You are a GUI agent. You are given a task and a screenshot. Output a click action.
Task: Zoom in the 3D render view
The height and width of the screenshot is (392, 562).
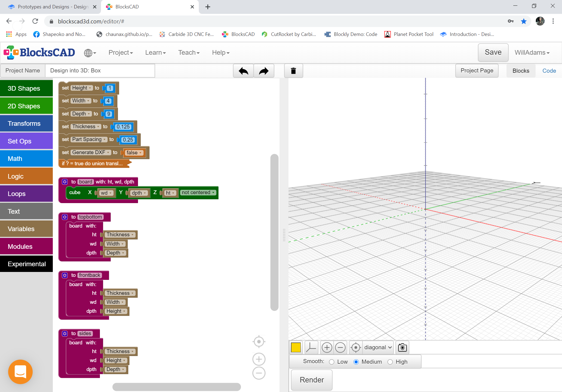[327, 347]
